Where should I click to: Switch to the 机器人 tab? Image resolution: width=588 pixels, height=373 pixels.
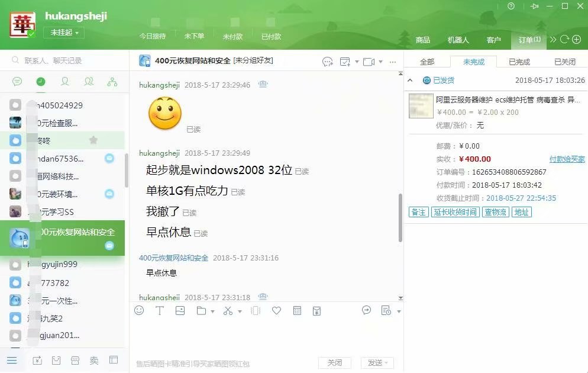458,40
